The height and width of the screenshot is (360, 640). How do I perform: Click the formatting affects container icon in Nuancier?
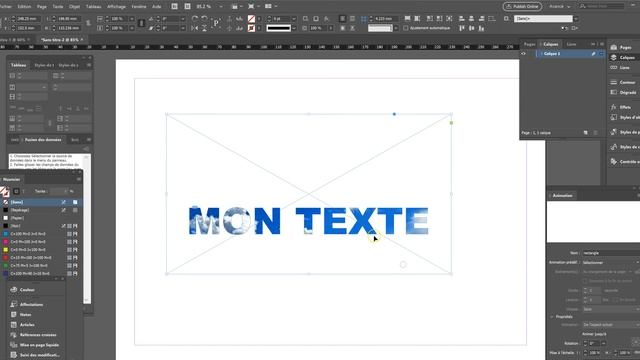point(16,191)
